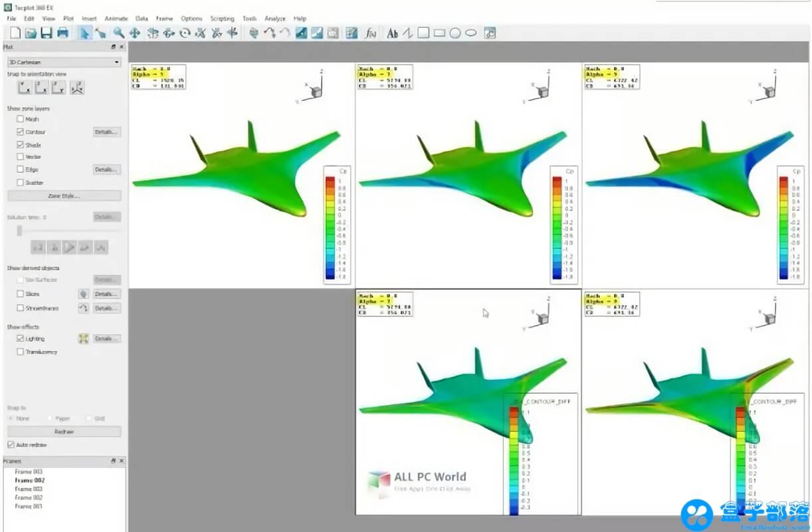Image resolution: width=812 pixels, height=532 pixels.
Task: Disable the Shade zone layer checkbox
Action: (x=20, y=144)
